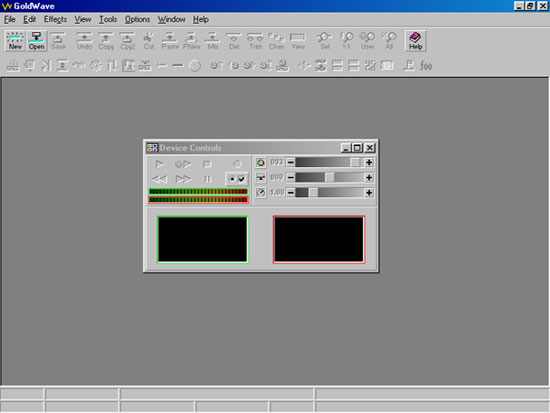
Task: Click the Trim toolbar button
Action: pos(255,41)
